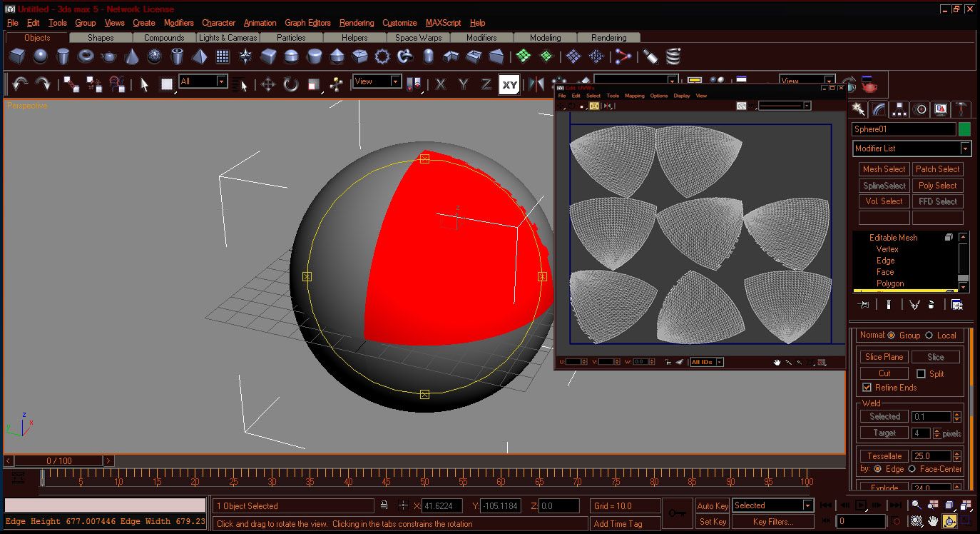Click the Sphere01 object color swatch
Screen dimensions: 980x534
964,129
